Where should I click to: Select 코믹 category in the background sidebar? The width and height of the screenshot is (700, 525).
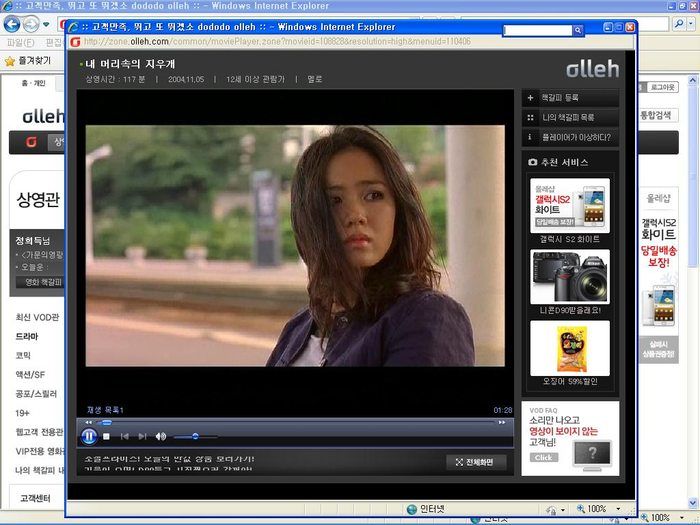pyautogui.click(x=23, y=356)
